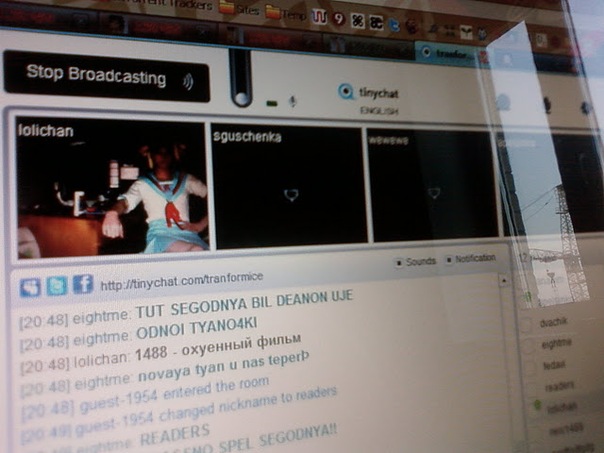
Task: Select the lolichan webcam video
Action: (x=111, y=188)
